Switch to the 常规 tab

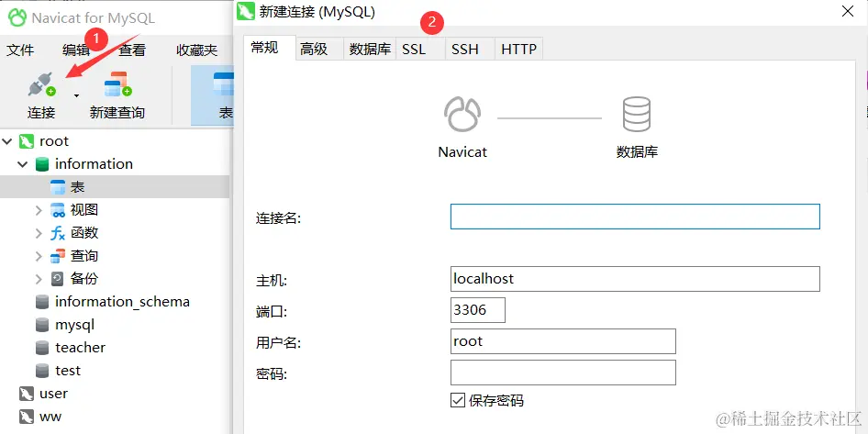(x=270, y=48)
